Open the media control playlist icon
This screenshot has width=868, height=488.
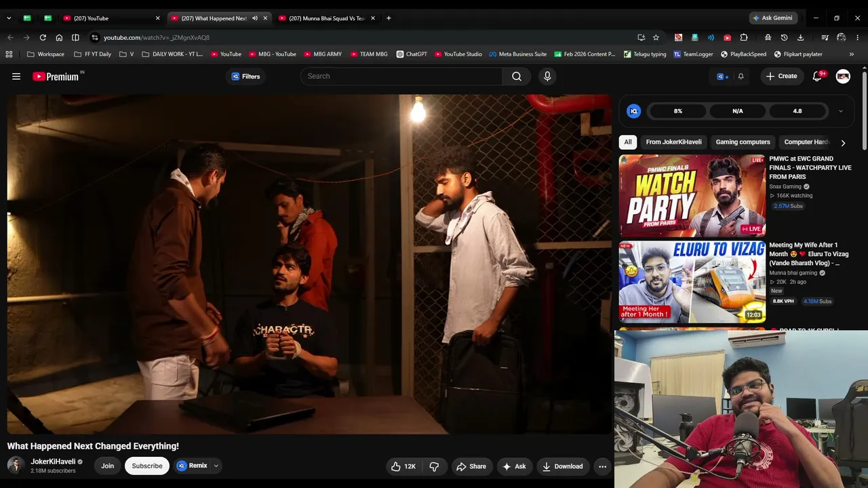(825, 37)
